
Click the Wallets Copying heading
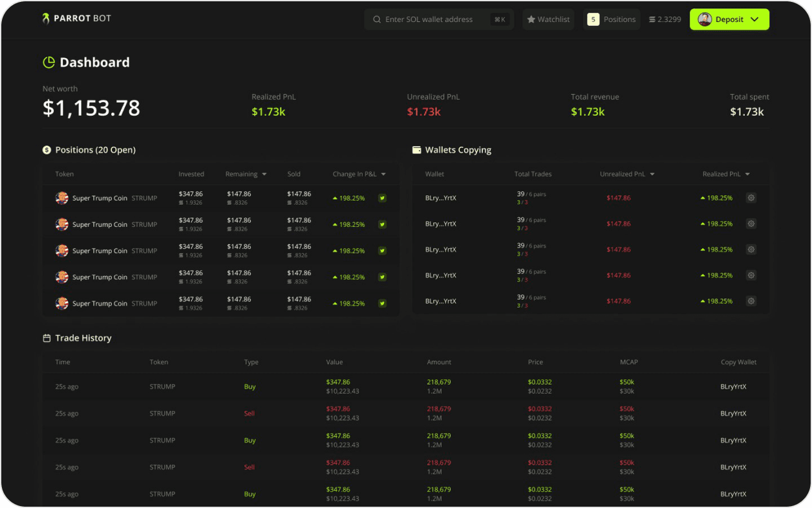(x=458, y=150)
